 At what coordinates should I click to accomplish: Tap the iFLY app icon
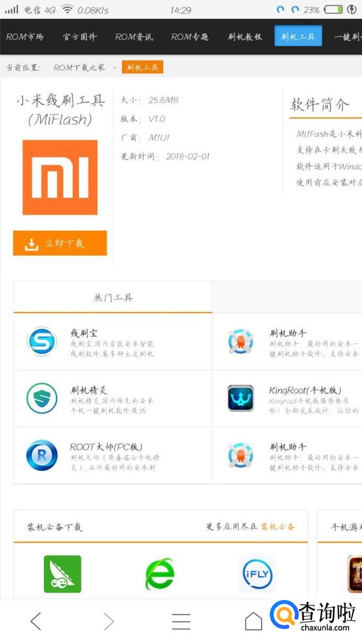(257, 574)
